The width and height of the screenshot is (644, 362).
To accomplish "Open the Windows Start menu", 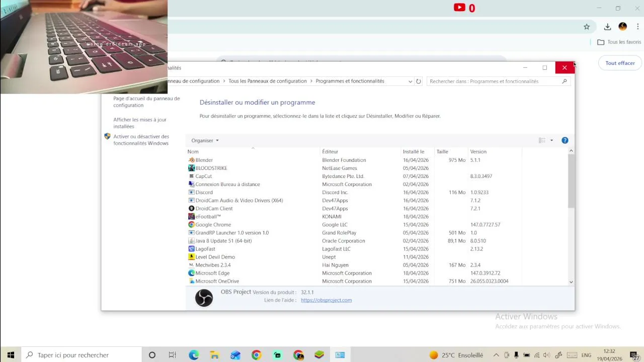I will 11,355.
